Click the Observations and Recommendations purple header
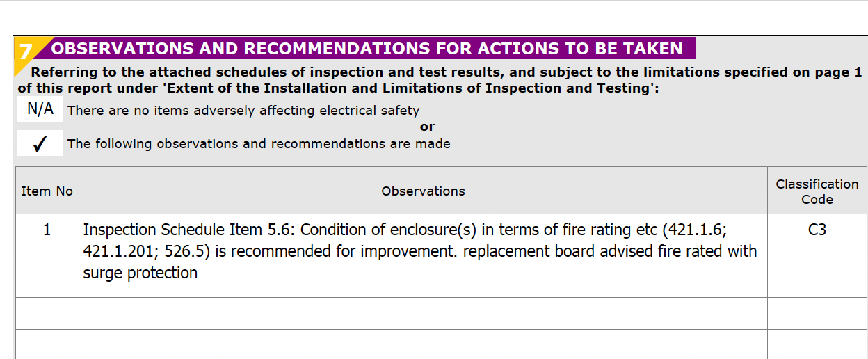The height and width of the screenshot is (359, 868). tap(367, 49)
